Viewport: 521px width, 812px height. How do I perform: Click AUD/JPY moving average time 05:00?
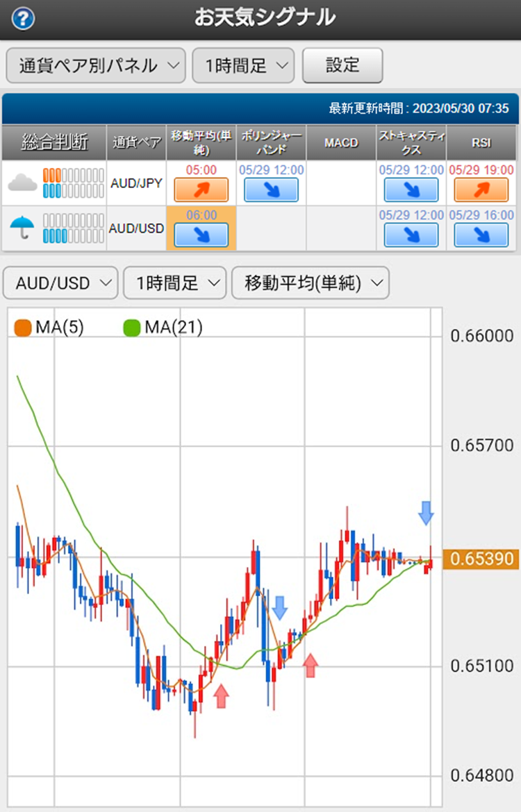point(201,170)
